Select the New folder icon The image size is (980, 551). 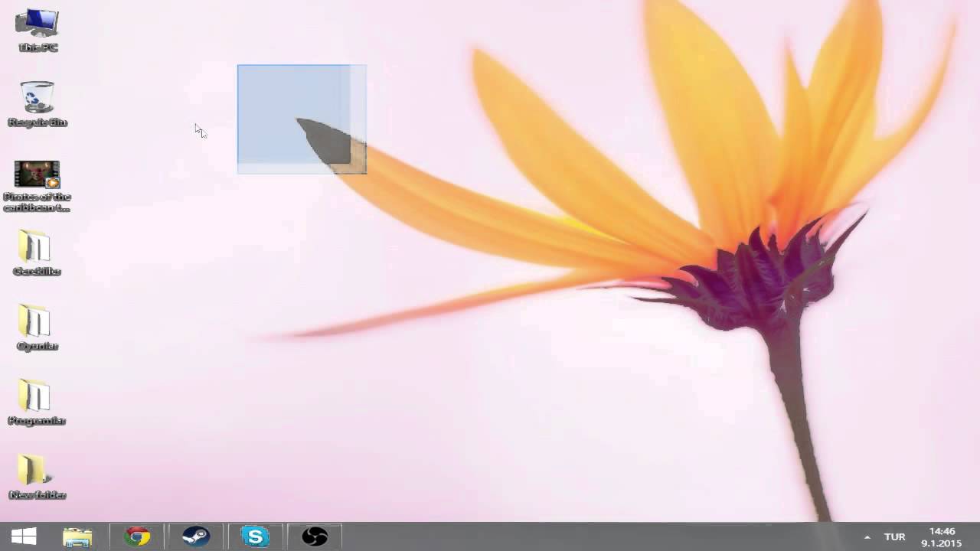click(37, 477)
